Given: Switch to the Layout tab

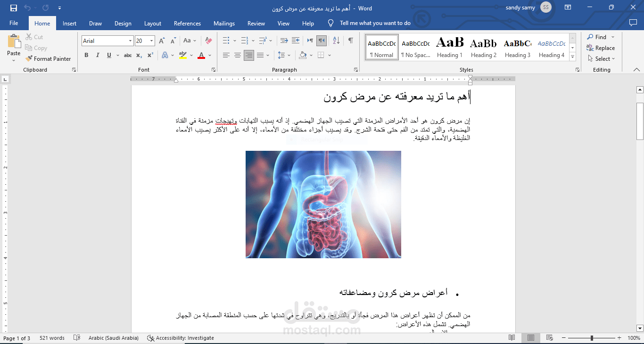Looking at the screenshot, I should click(153, 24).
